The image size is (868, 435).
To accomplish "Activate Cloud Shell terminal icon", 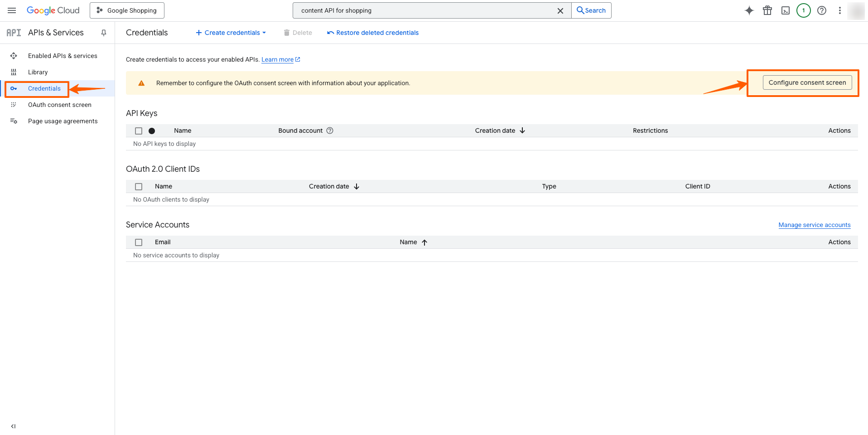I will point(786,10).
